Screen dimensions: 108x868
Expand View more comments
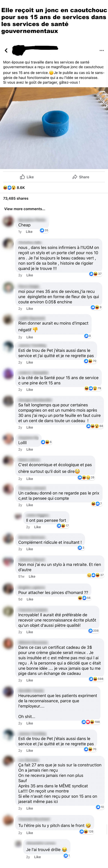(x=24, y=209)
